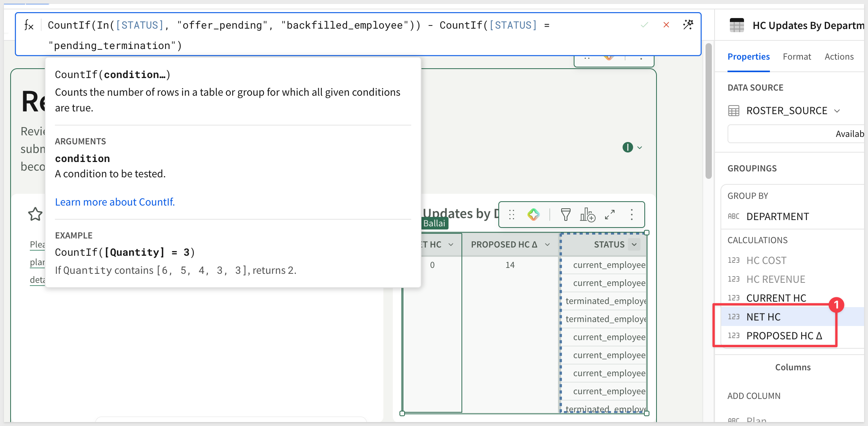The width and height of the screenshot is (868, 426).
Task: Open Learn more about CountIf link
Action: tap(115, 202)
